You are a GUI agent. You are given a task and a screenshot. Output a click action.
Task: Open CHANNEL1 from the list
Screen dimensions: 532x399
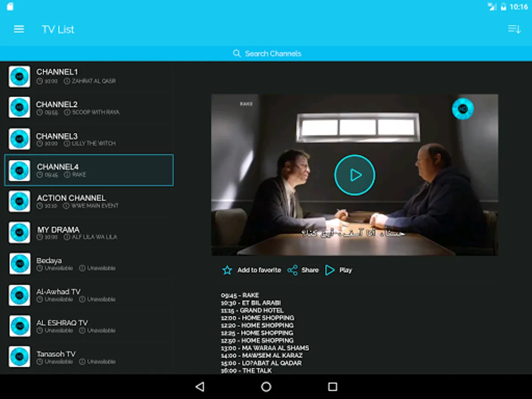click(89, 77)
